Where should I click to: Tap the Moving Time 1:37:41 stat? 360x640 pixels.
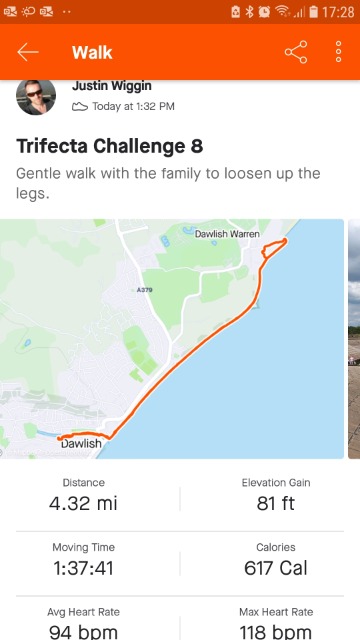[83, 560]
